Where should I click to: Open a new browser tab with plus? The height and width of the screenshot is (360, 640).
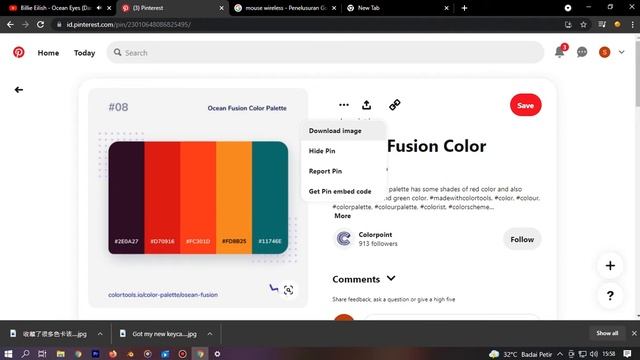[x=464, y=8]
